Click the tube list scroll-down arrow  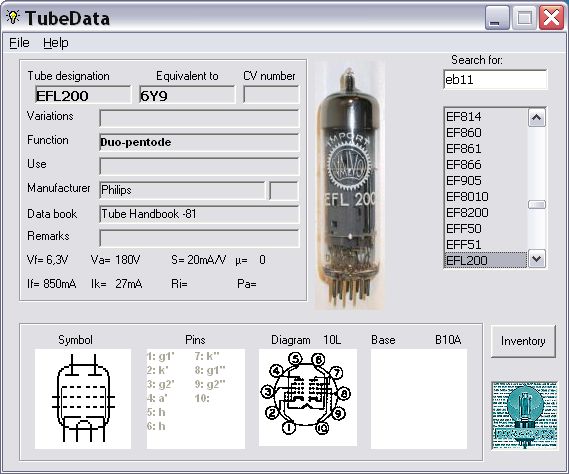pyautogui.click(x=537, y=259)
